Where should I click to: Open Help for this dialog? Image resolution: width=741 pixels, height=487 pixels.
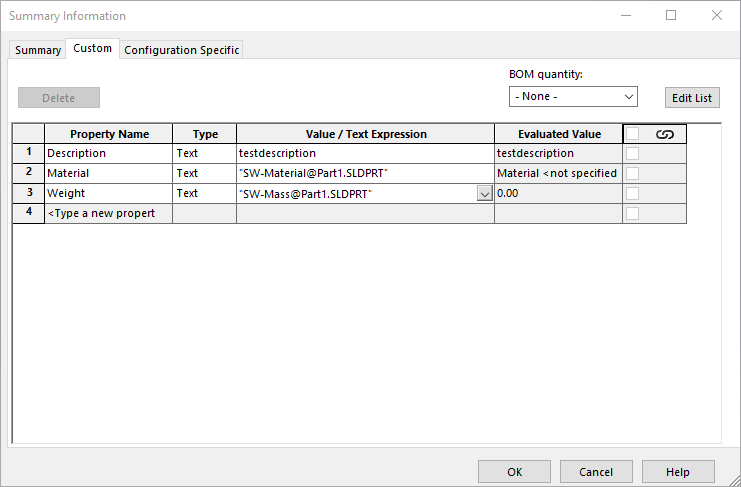(678, 472)
